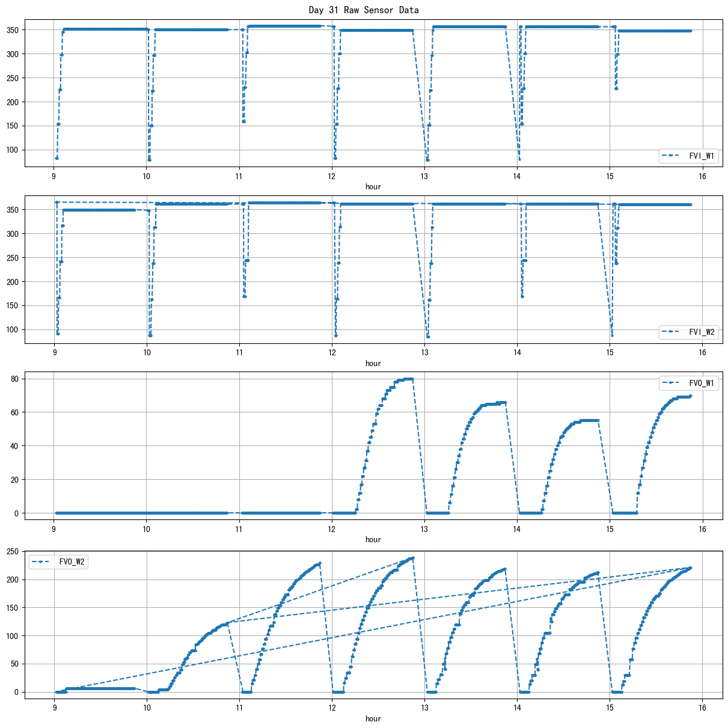Click the "hour" axis label under FVO_W2 plot
The width and height of the screenshot is (728, 728).
tap(373, 718)
